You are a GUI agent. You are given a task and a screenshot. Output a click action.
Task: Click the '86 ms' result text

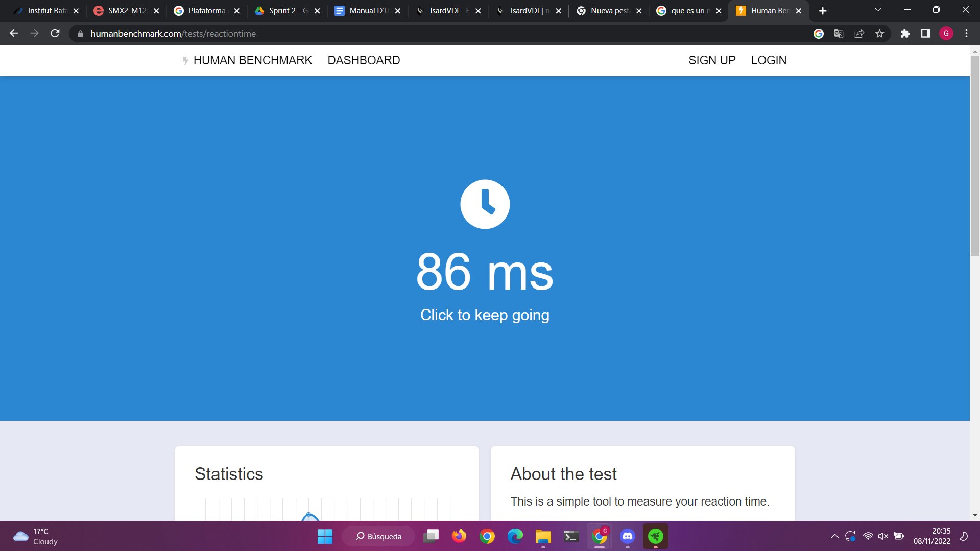485,272
